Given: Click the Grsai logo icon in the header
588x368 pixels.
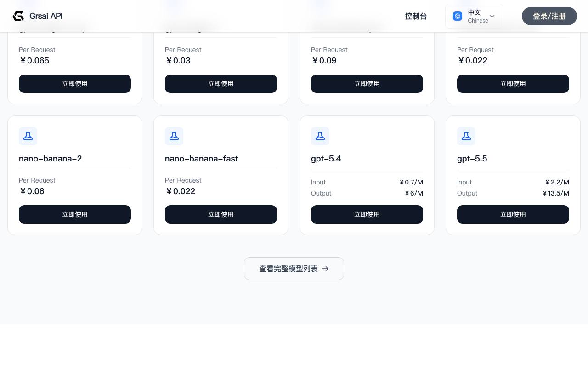Looking at the screenshot, I should point(18,16).
